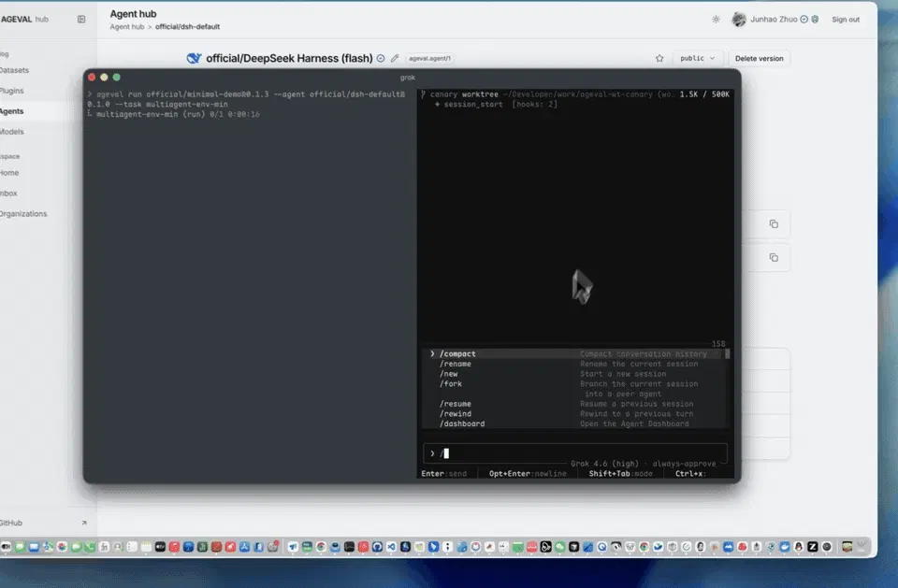Image resolution: width=898 pixels, height=588 pixels.
Task: Click external arrow icon beside GitHub
Action: (84, 523)
